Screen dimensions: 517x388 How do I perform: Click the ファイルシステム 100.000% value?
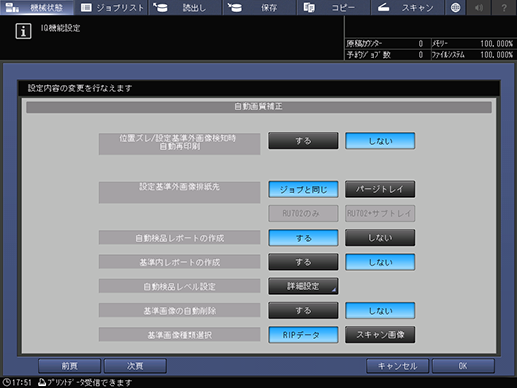[496, 55]
